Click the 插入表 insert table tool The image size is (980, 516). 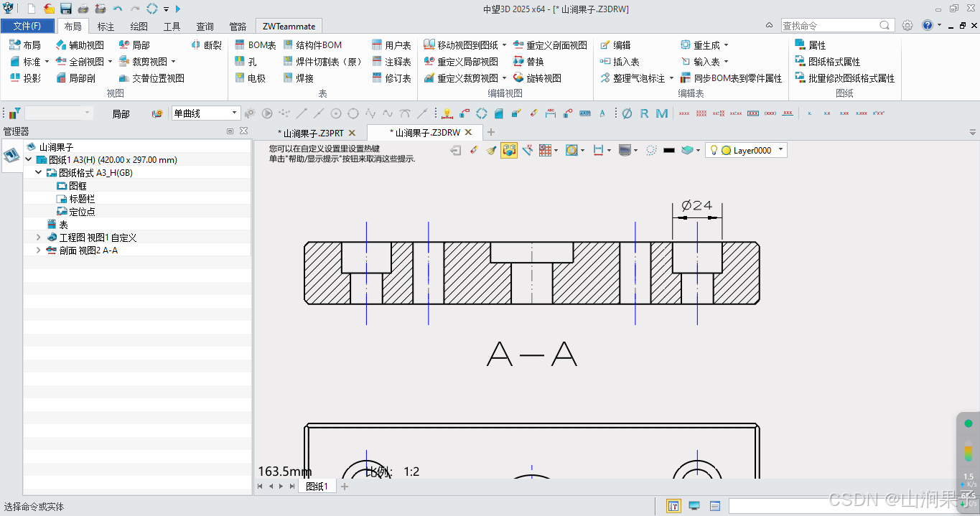(620, 62)
